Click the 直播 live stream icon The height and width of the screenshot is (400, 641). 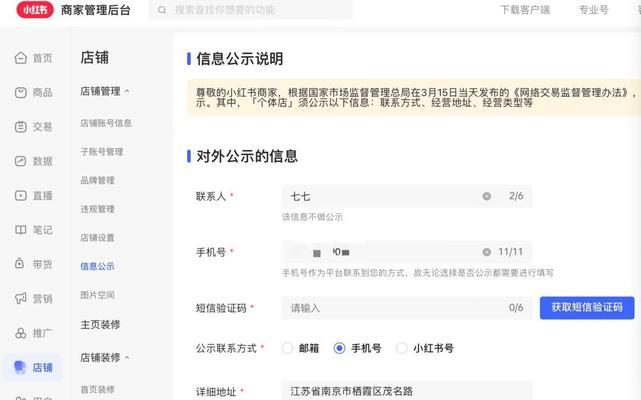point(20,196)
